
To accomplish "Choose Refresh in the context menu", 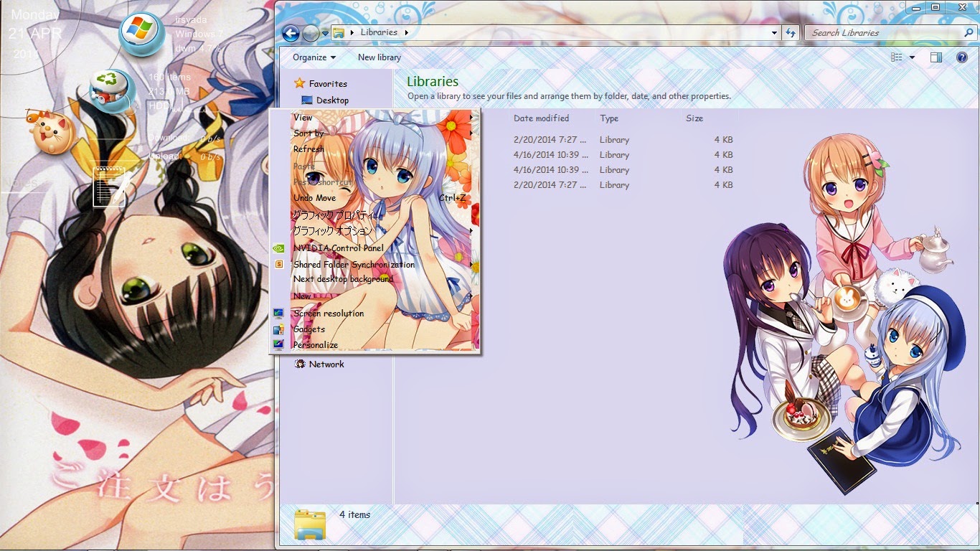I will 374,149.
